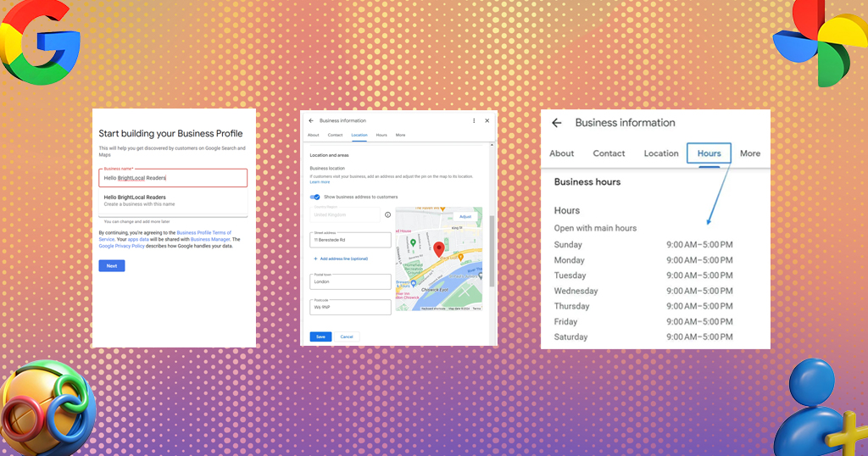Viewport: 868px width, 456px height.
Task: Click the green marker on the map
Action: point(413,243)
